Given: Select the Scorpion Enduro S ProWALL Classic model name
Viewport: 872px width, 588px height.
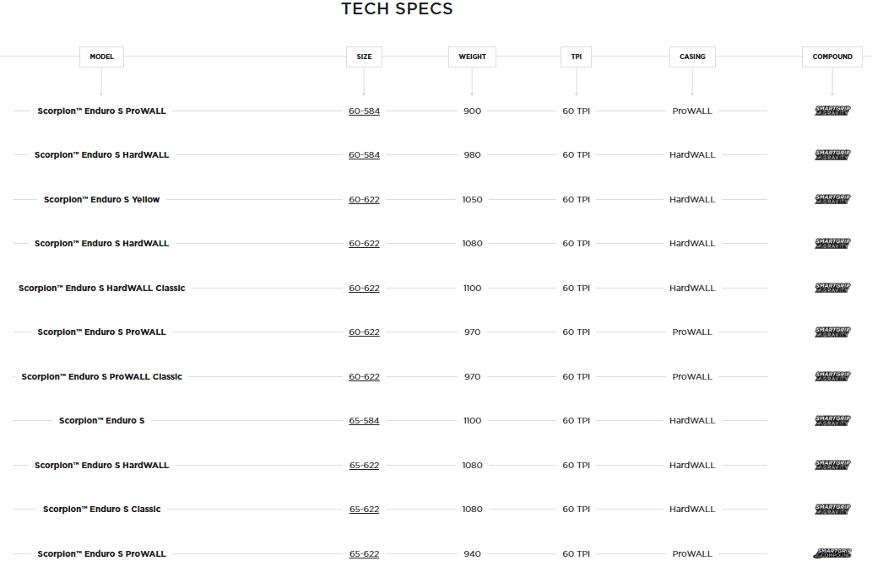Looking at the screenshot, I should (101, 377).
